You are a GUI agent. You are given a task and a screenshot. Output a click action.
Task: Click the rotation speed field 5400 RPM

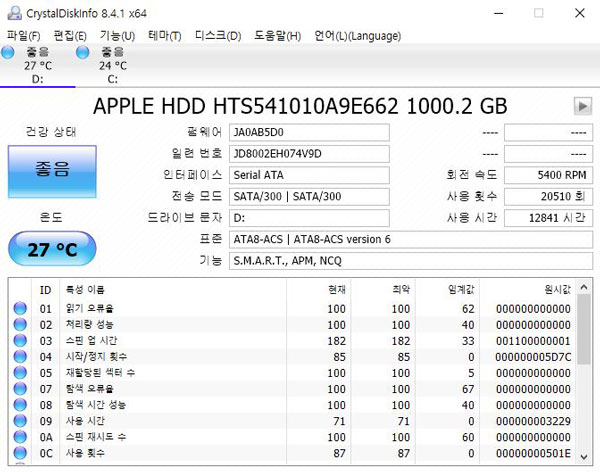click(x=548, y=175)
